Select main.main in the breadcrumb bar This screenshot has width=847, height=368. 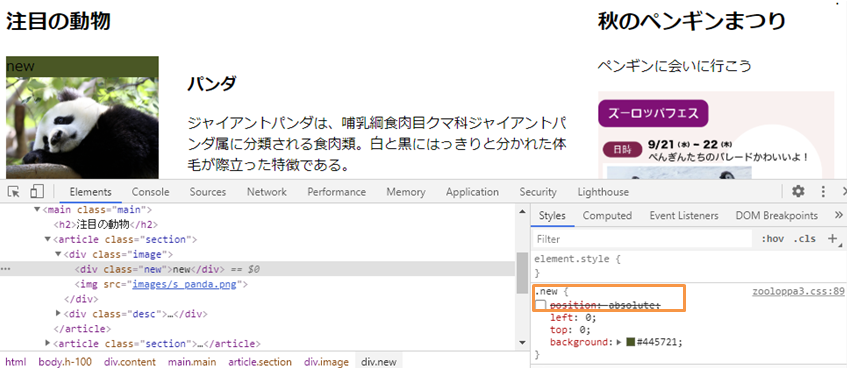[x=192, y=362]
